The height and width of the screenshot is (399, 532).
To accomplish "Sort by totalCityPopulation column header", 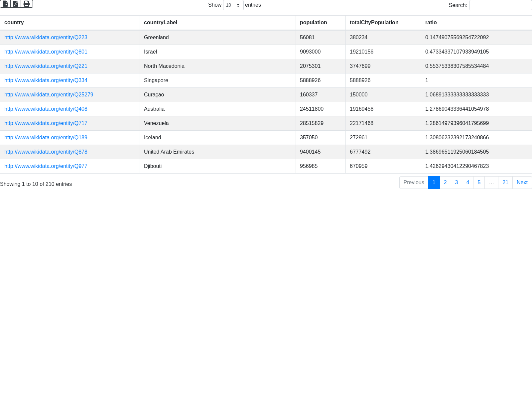I will (x=374, y=23).
